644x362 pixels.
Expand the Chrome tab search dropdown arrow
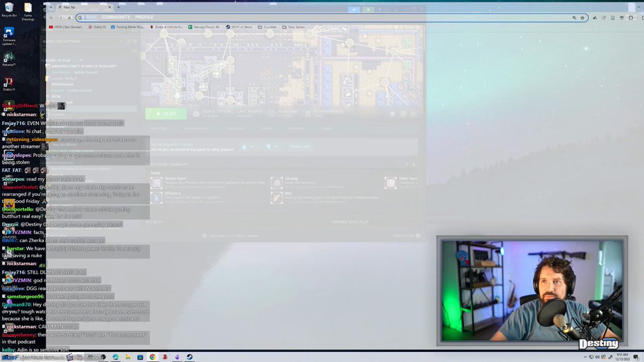50,8
